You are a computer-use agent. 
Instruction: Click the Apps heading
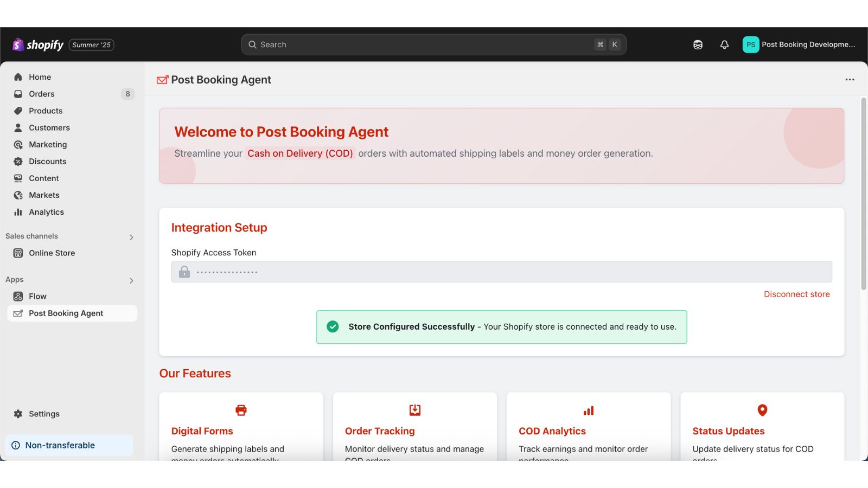(x=15, y=279)
